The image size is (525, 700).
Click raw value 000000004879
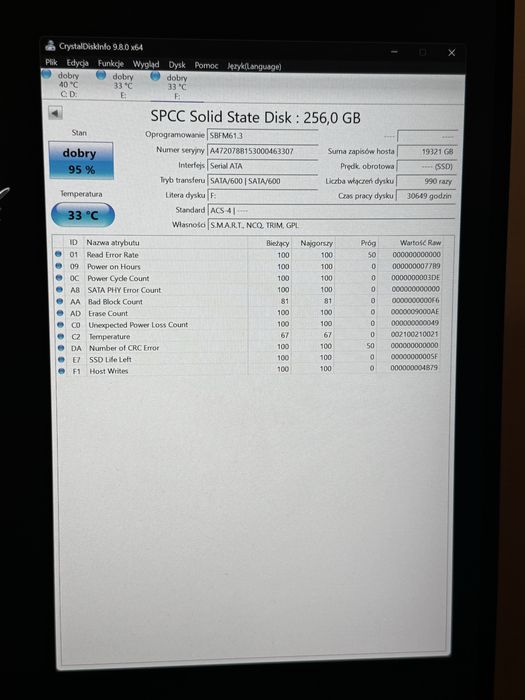[414, 368]
